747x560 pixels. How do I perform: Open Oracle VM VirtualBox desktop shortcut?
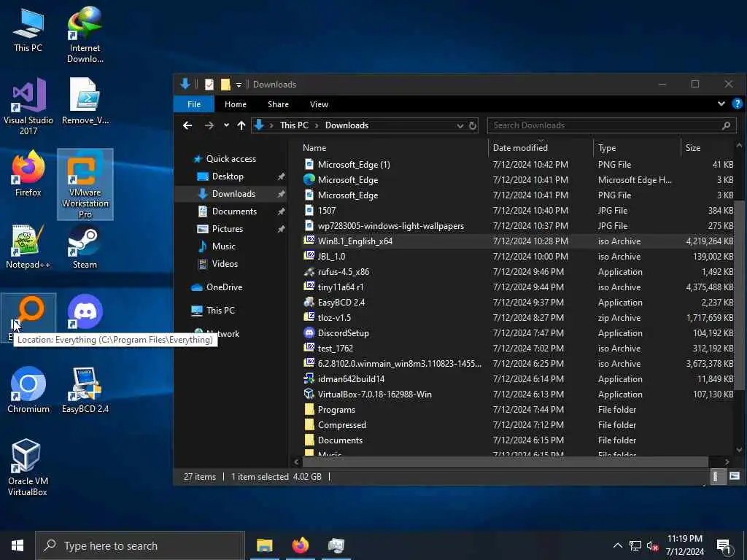27,467
